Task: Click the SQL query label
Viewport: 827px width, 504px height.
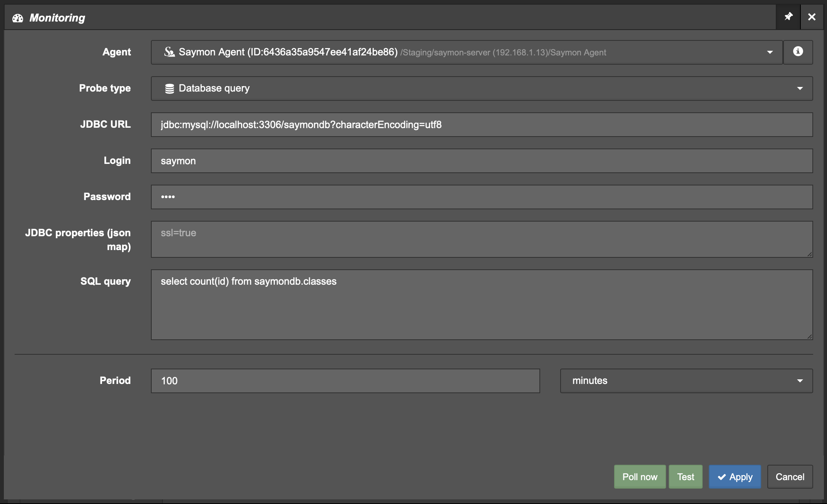Action: pos(105,281)
